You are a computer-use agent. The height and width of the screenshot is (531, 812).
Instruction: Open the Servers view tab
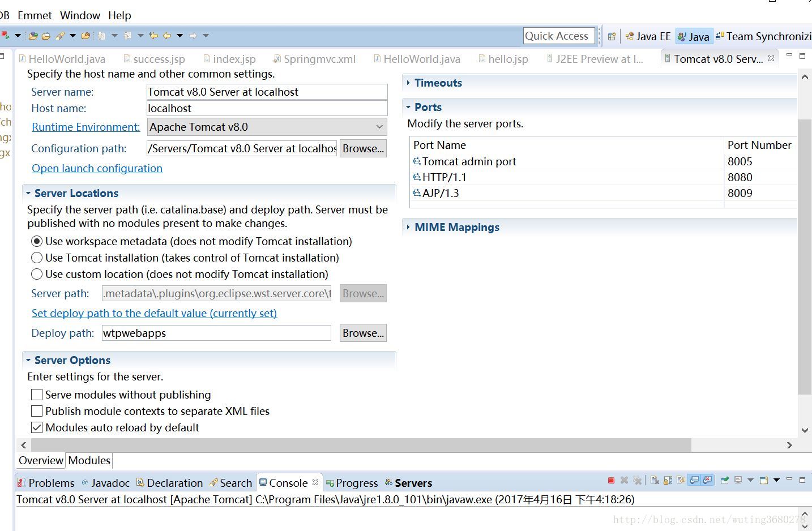tap(408, 483)
